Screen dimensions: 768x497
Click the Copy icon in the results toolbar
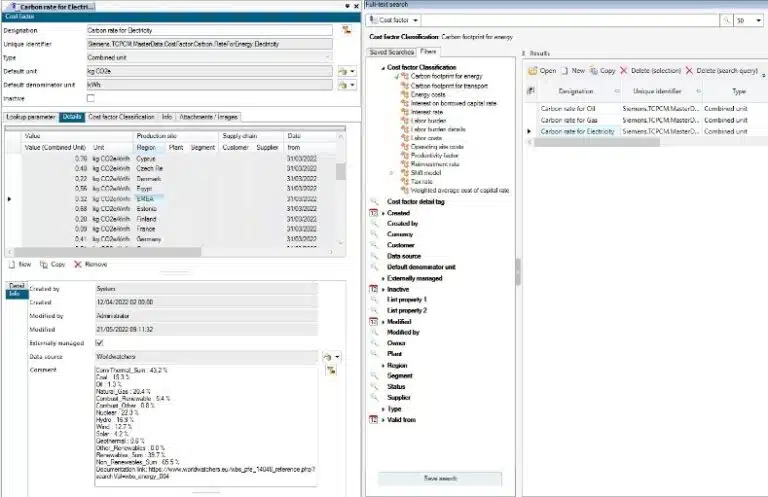(x=593, y=71)
